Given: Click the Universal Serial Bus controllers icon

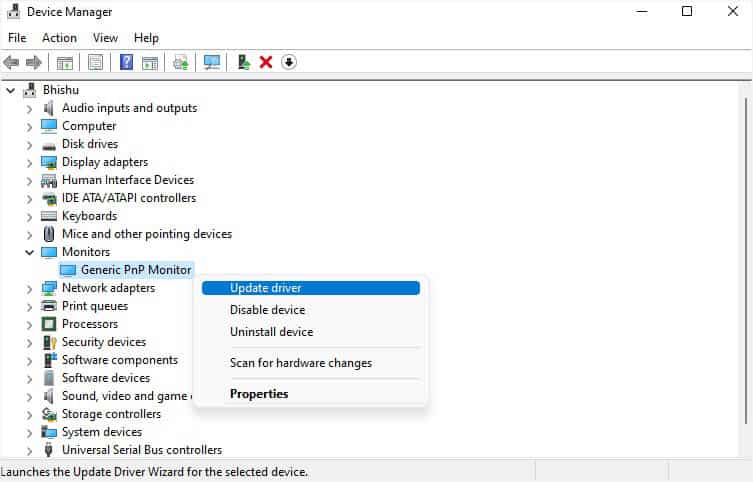Looking at the screenshot, I should (x=48, y=450).
